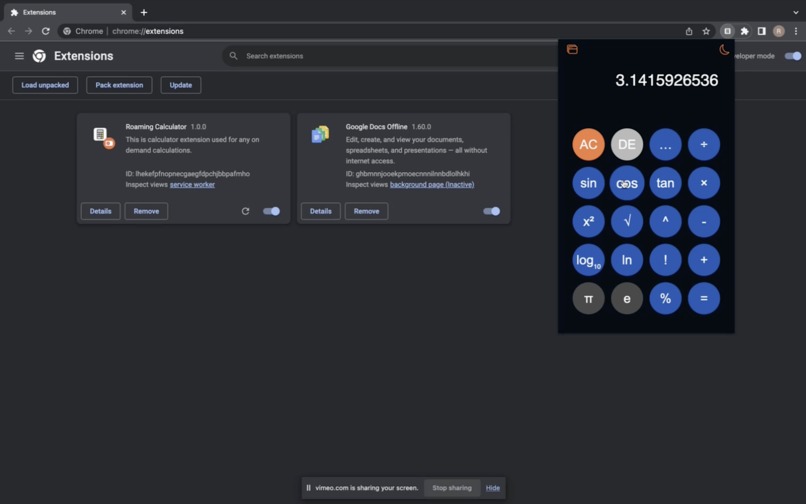Toggle Developer mode switch

click(x=793, y=56)
